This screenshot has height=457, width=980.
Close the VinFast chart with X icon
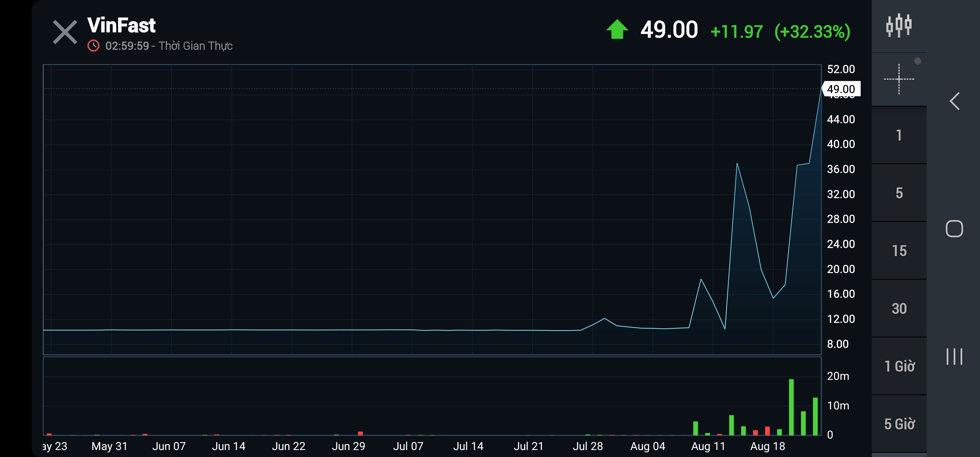(65, 32)
